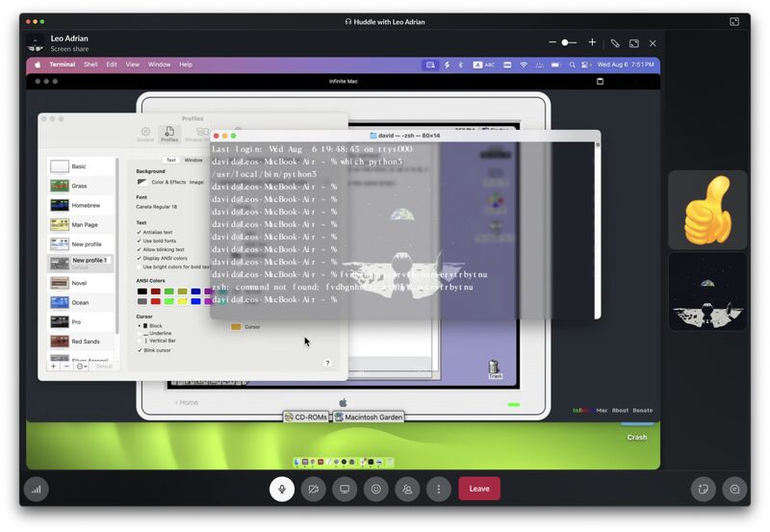Adjust the screen share zoom slider
This screenshot has height=532, width=770.
click(x=569, y=42)
